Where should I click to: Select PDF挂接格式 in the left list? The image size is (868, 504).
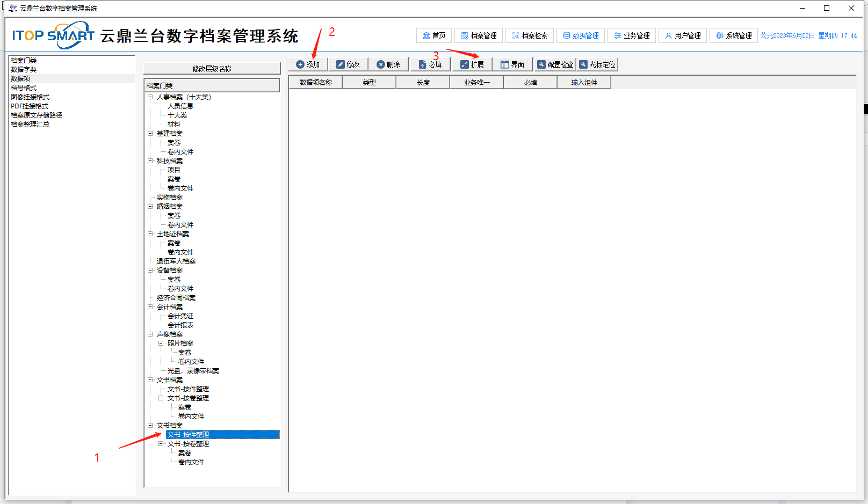pyautogui.click(x=30, y=106)
